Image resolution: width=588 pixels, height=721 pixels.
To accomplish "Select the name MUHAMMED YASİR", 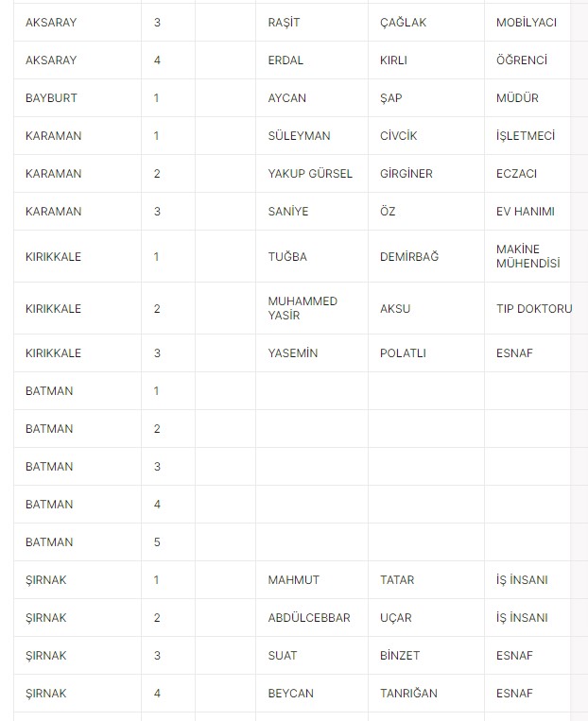I will [303, 308].
